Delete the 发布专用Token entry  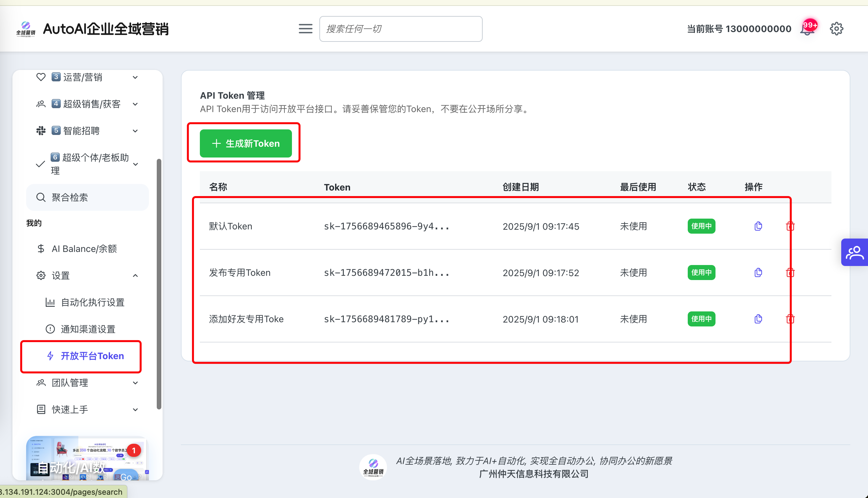tap(790, 273)
